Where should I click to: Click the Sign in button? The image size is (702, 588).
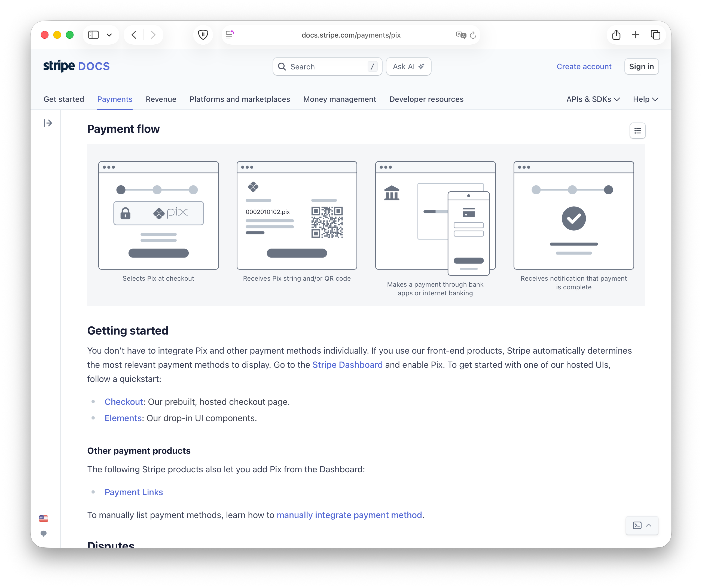641,66
